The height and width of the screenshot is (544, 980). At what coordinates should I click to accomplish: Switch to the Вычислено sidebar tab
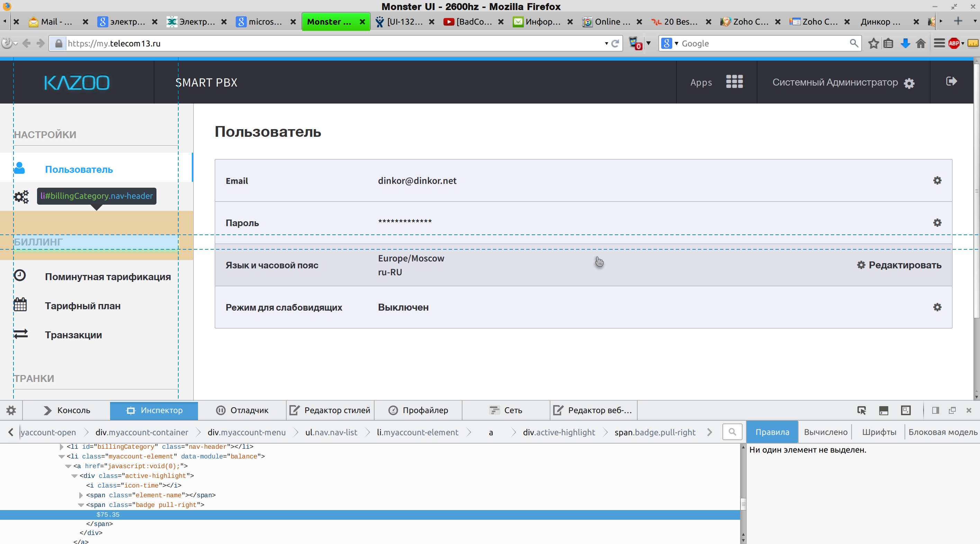(x=826, y=432)
